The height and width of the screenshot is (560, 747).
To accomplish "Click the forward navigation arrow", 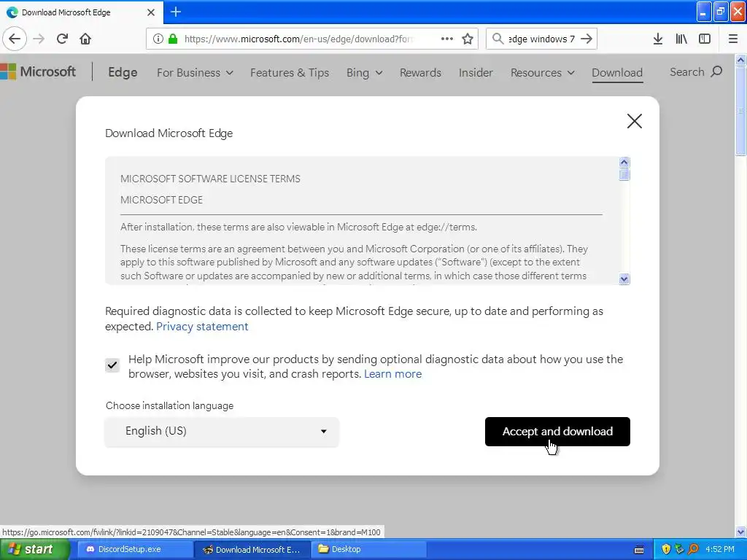I will pyautogui.click(x=39, y=39).
